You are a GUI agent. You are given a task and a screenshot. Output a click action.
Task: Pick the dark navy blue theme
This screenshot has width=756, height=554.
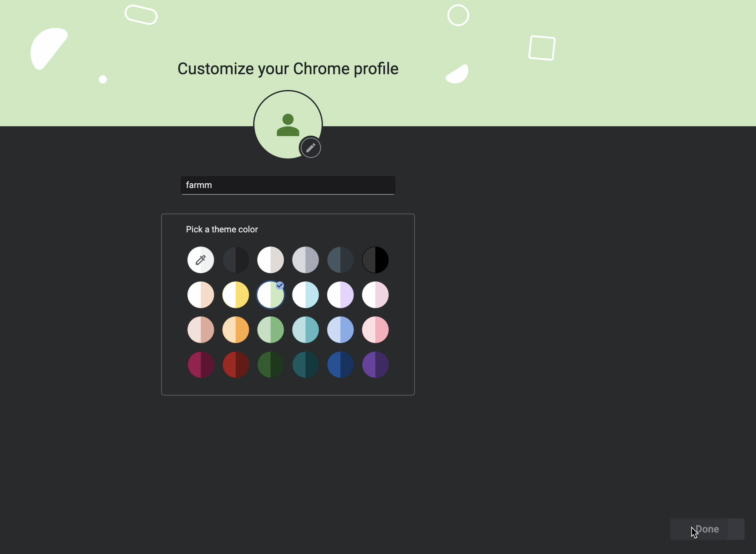pyautogui.click(x=341, y=365)
